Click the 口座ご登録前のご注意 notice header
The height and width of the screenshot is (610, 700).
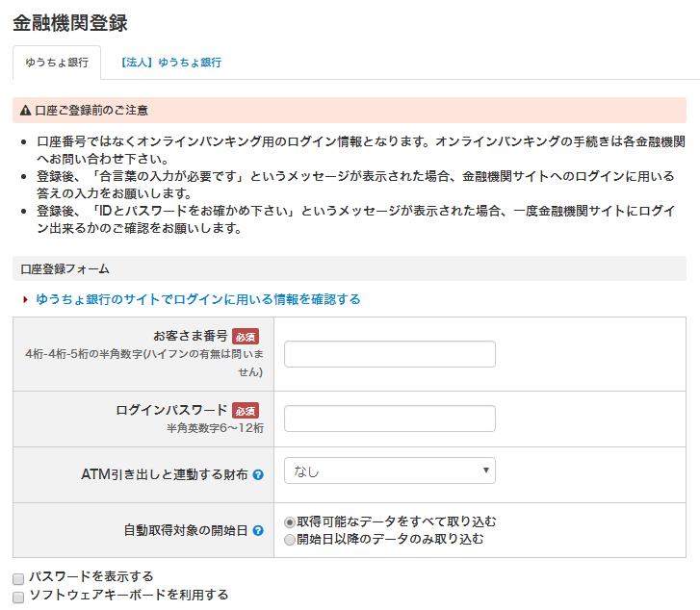pyautogui.click(x=350, y=111)
